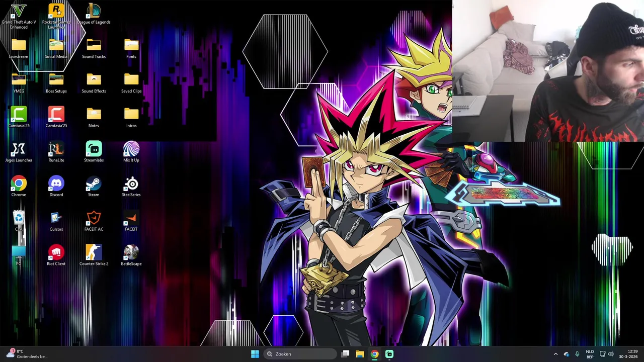Click the tray icon beside the microphone

point(567,354)
